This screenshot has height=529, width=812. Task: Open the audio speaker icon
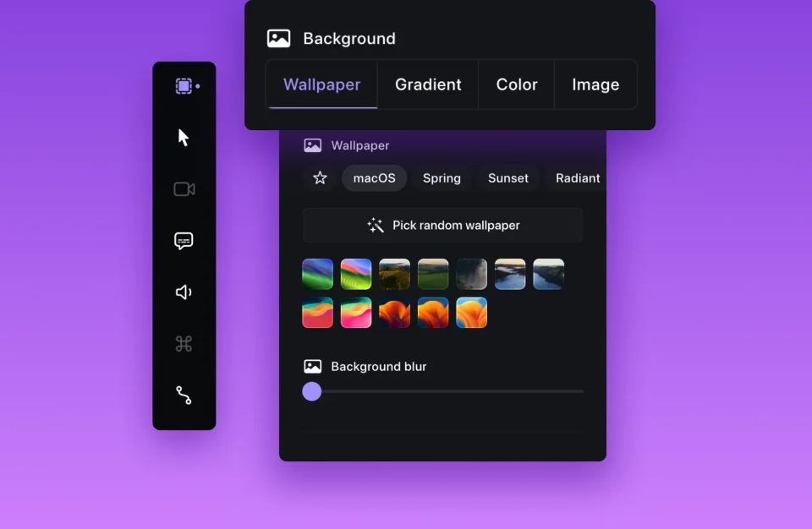[x=184, y=292]
